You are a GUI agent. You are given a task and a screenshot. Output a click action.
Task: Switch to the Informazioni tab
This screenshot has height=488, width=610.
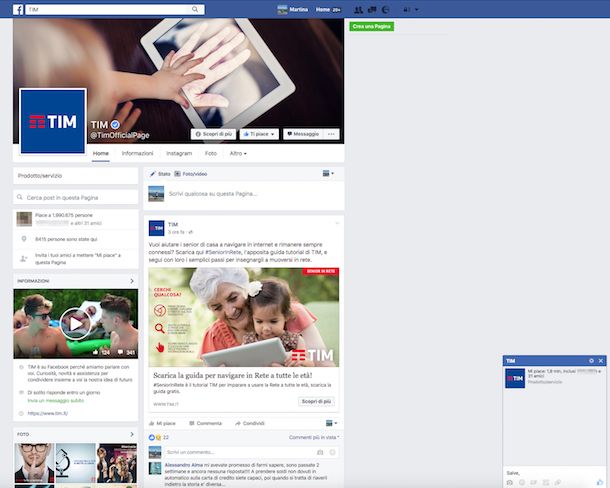[x=137, y=153]
